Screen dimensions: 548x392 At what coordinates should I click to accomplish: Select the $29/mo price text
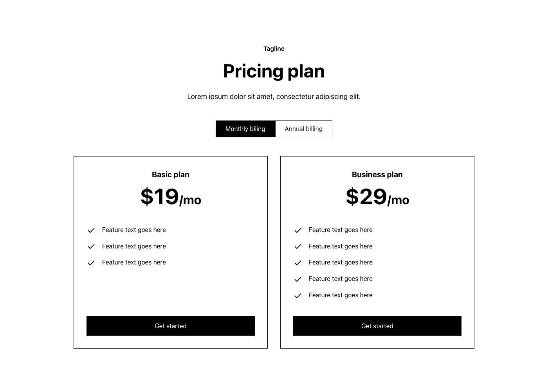click(x=377, y=197)
